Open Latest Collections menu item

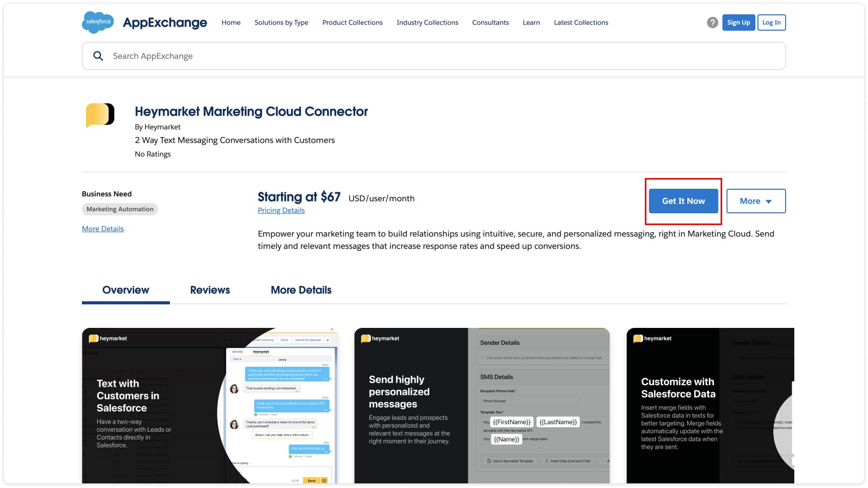click(581, 23)
